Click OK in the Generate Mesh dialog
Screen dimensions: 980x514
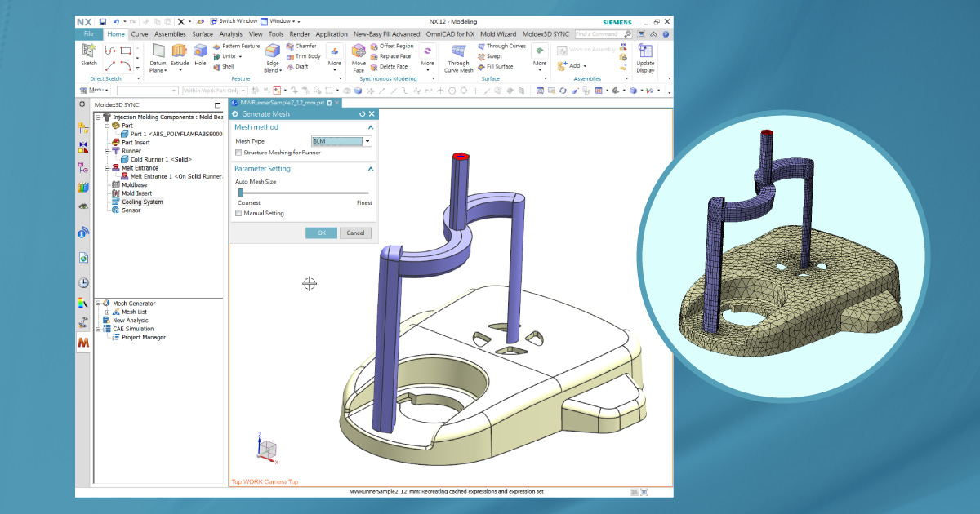tap(321, 233)
